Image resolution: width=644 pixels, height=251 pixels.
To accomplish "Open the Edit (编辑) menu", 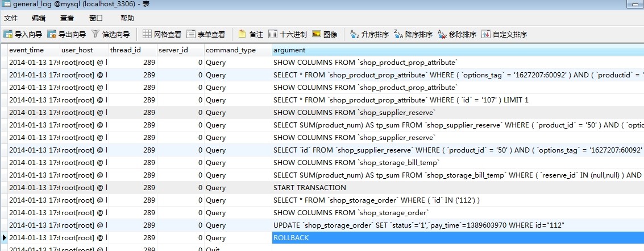I will [39, 18].
